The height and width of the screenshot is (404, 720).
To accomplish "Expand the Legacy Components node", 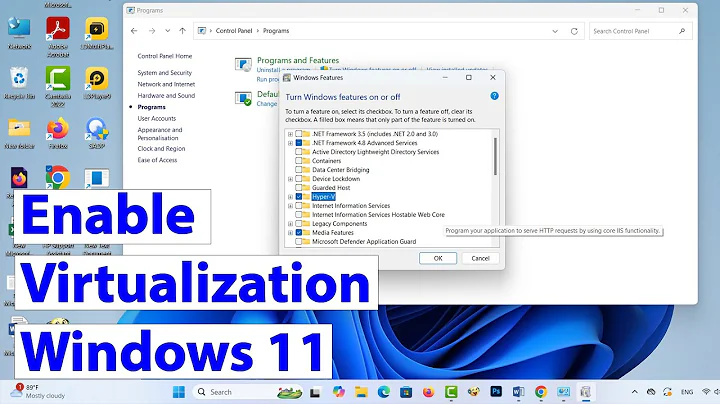I will pos(290,224).
